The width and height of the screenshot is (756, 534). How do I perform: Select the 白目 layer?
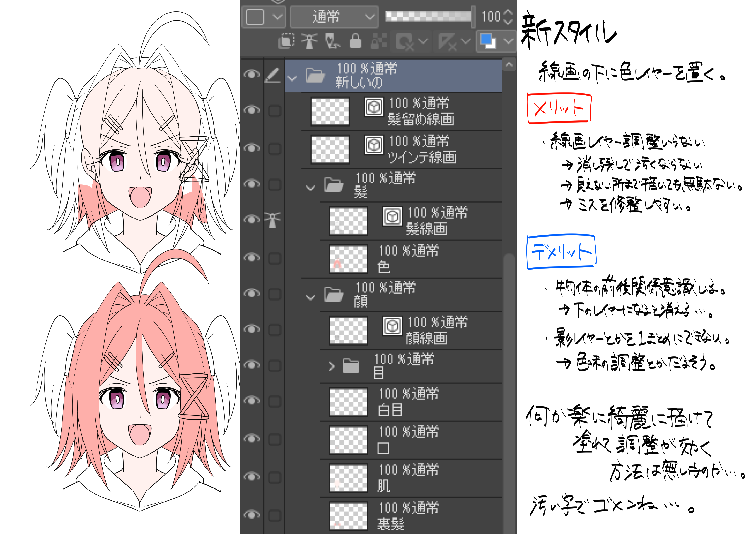[x=428, y=402]
